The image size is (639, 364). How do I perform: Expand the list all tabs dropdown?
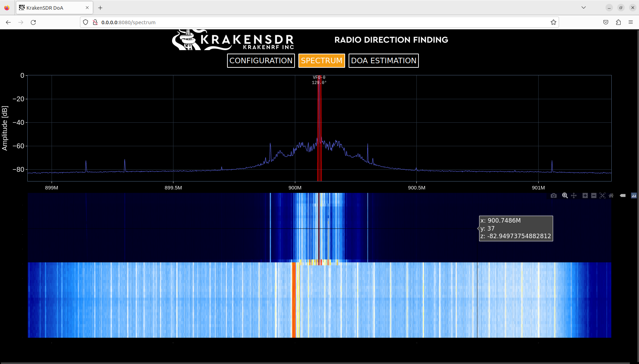point(584,8)
